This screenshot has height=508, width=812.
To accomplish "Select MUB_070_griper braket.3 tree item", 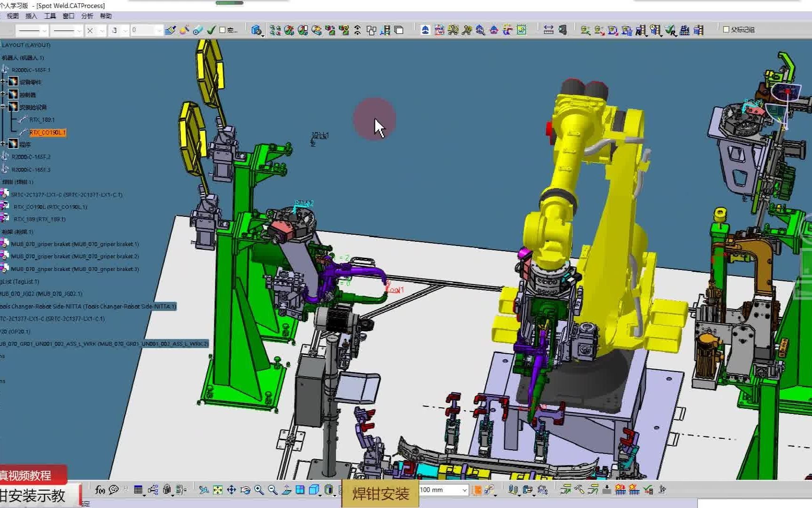I will pyautogui.click(x=75, y=269).
